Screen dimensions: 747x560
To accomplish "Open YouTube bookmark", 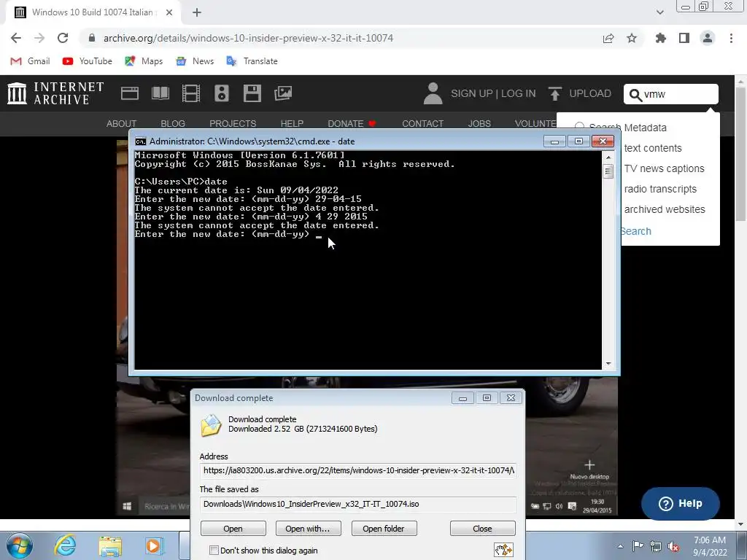I will pyautogui.click(x=88, y=61).
